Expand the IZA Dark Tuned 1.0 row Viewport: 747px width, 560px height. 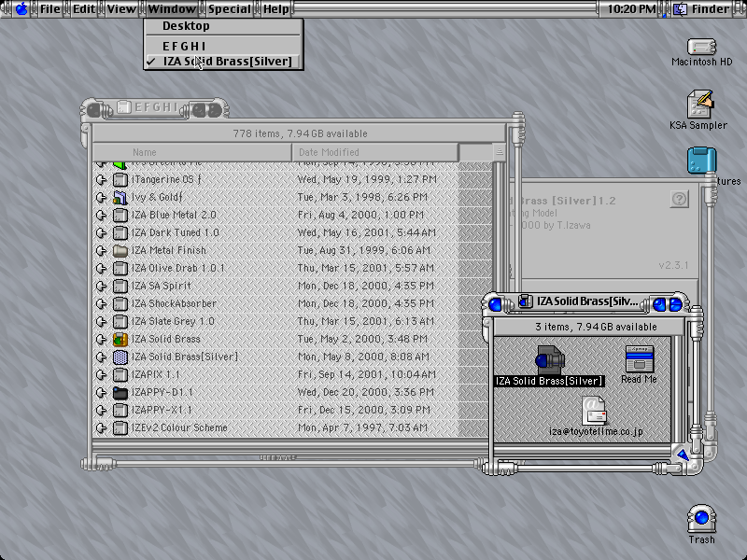pos(101,232)
